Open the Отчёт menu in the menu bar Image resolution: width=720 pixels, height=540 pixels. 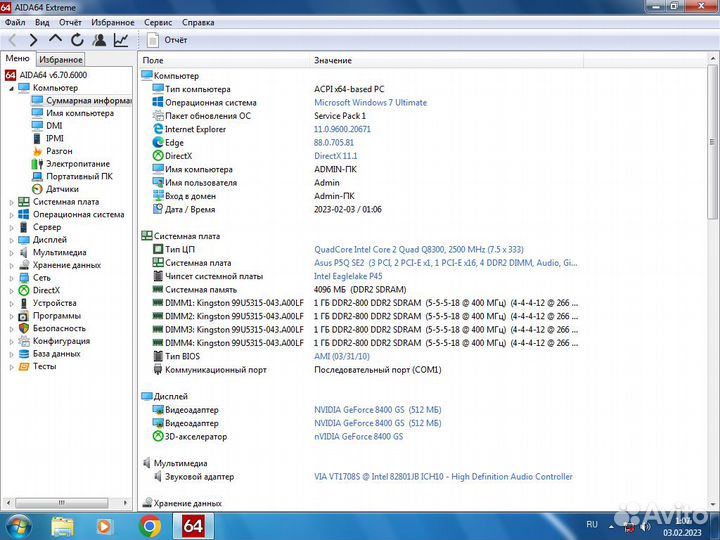click(x=70, y=22)
